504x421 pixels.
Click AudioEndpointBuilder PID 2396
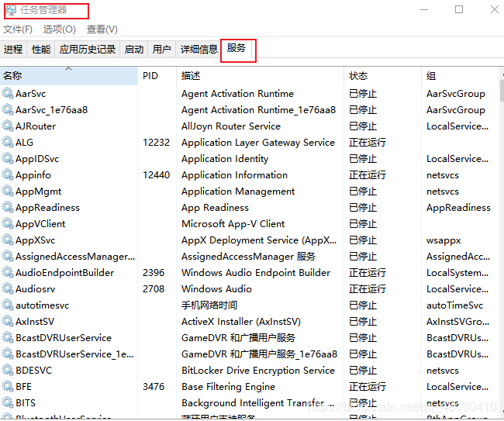coord(154,272)
